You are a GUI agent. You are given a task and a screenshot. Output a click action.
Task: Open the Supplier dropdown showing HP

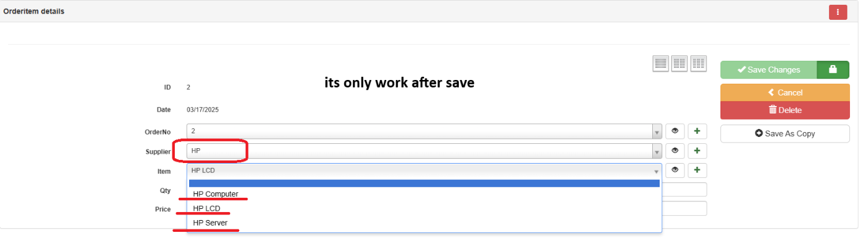click(x=424, y=151)
